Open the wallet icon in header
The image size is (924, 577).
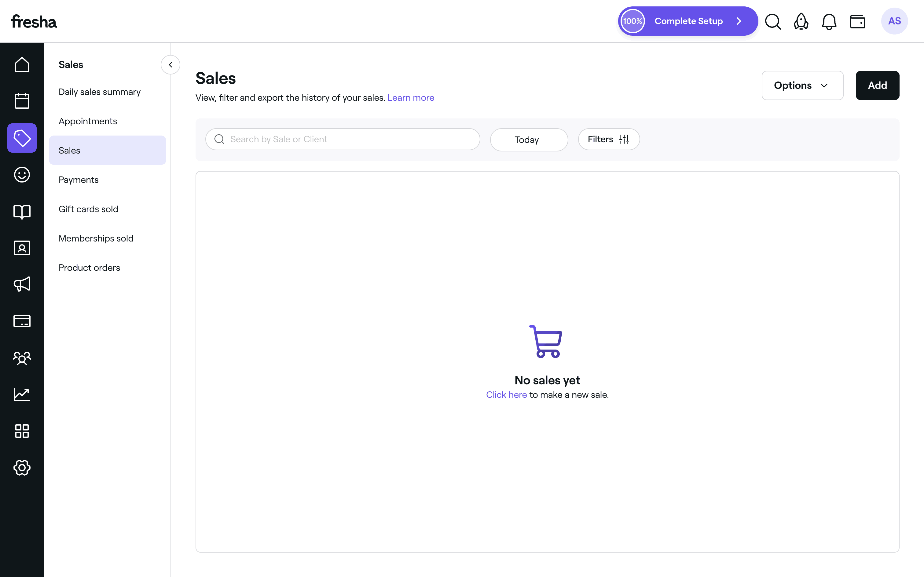(x=857, y=21)
